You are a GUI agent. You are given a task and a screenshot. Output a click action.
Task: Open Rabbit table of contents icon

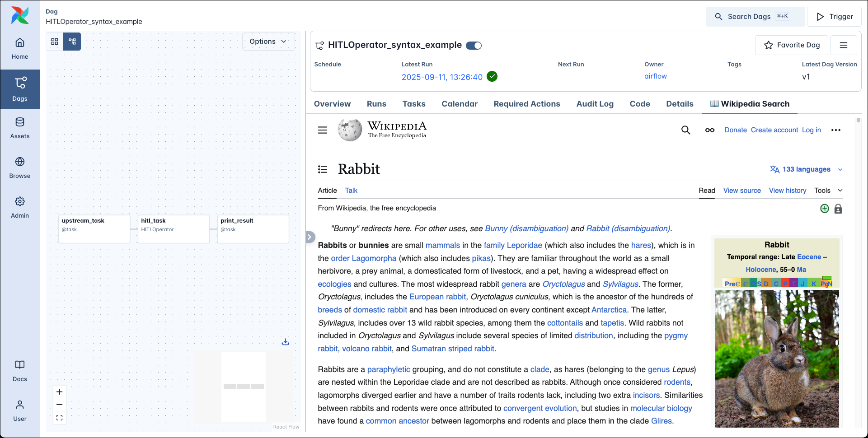(x=323, y=169)
